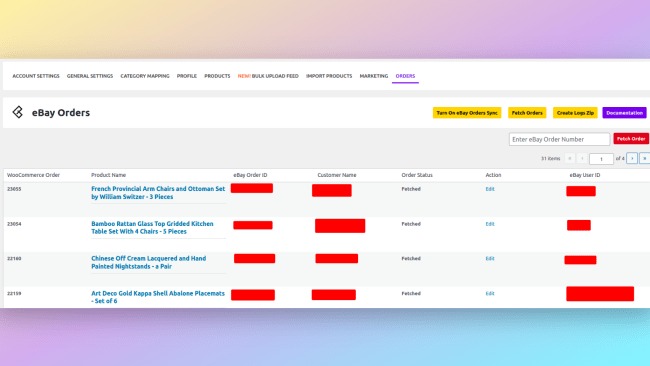The image size is (650, 366).
Task: Click the eBay Order ID column header
Action: tap(250, 175)
